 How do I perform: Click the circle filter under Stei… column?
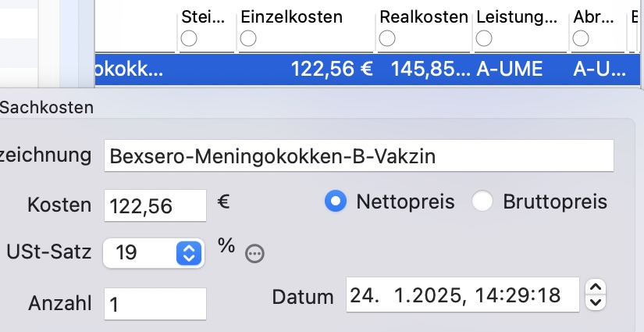[189, 38]
